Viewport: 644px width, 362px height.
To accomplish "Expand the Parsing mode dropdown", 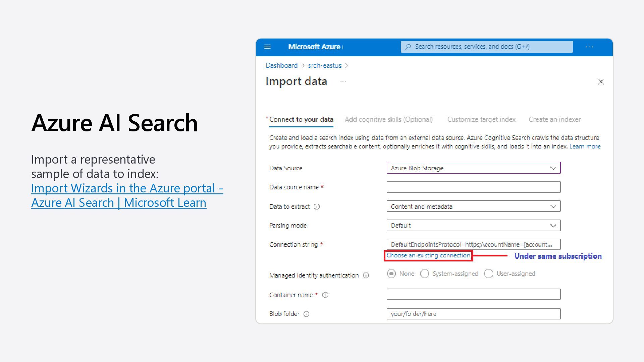I will (473, 226).
